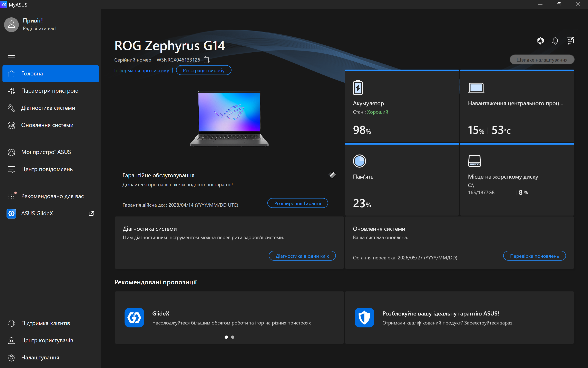Open notifications bell icon
The height and width of the screenshot is (368, 588).
coord(555,41)
